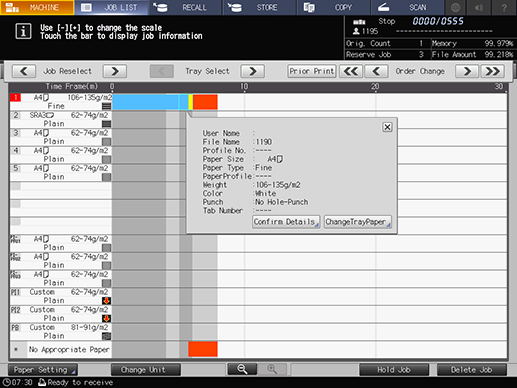Click the speaker sound icon in top bar
This screenshot has width=517, height=388.
[479, 7]
